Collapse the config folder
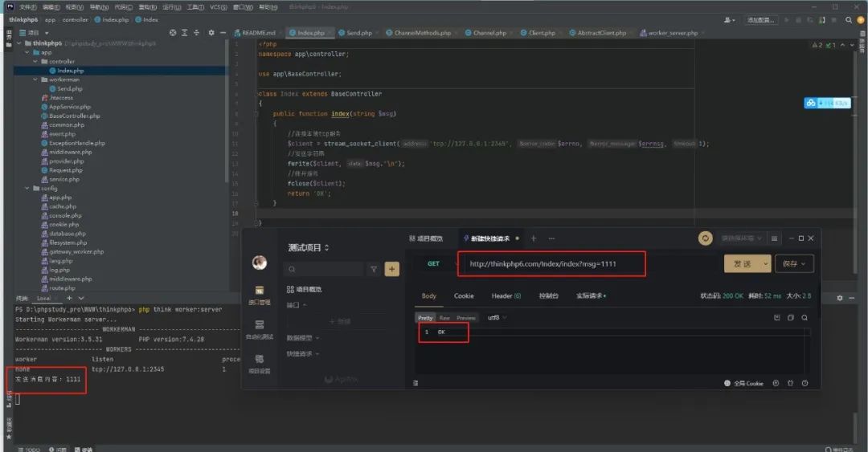Image resolution: width=868 pixels, height=452 pixels. (x=27, y=188)
